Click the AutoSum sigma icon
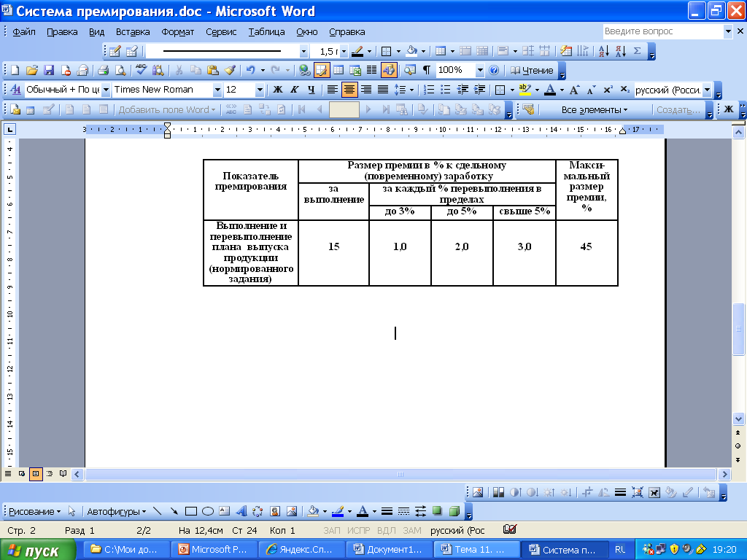 [637, 51]
